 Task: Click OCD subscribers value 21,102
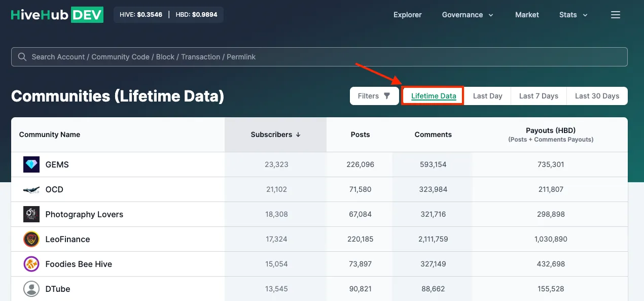276,189
